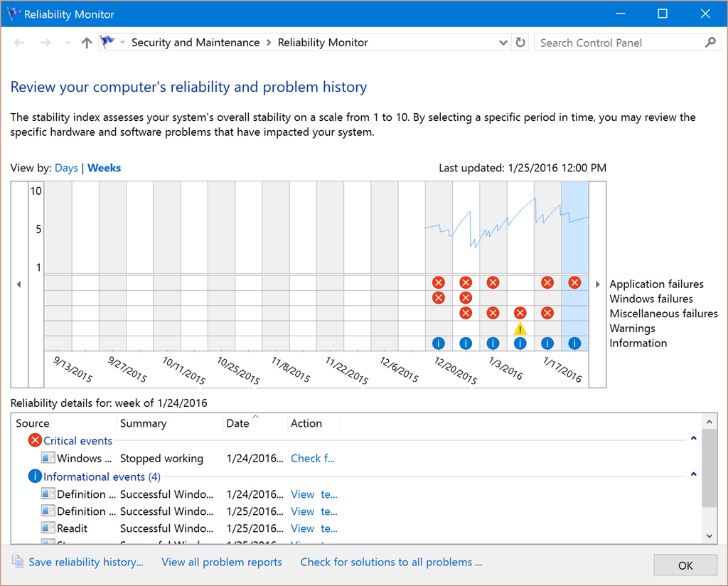This screenshot has width=728, height=586.
Task: Open the Save reliability history link
Action: 86,562
